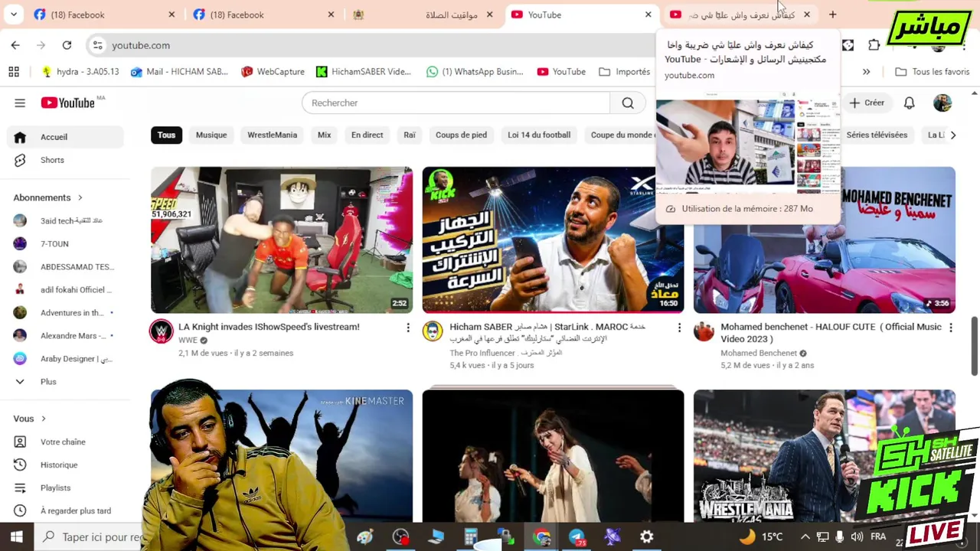Open Shorts in sidebar
Viewport: 980px width, 551px height.
(x=65, y=160)
